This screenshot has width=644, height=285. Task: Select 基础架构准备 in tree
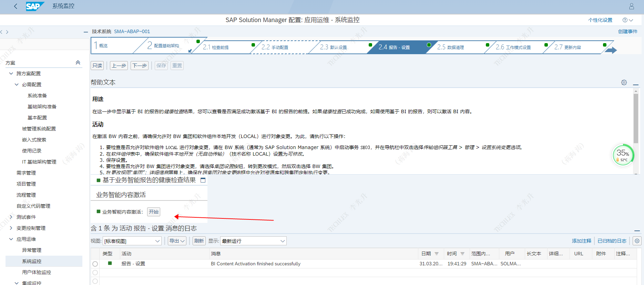[42, 107]
